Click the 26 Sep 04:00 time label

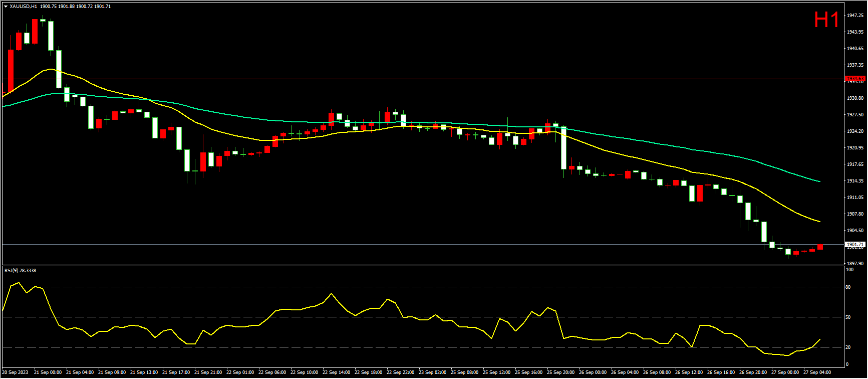click(625, 372)
